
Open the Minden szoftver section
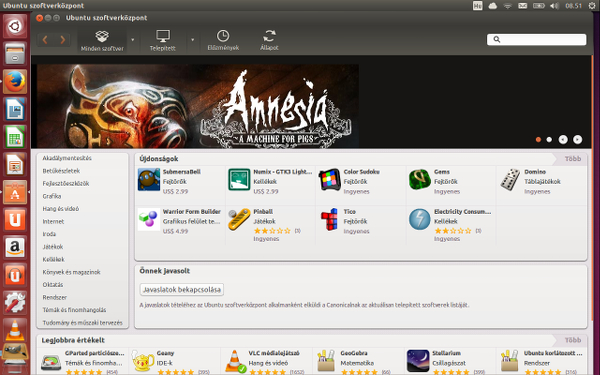click(102, 41)
